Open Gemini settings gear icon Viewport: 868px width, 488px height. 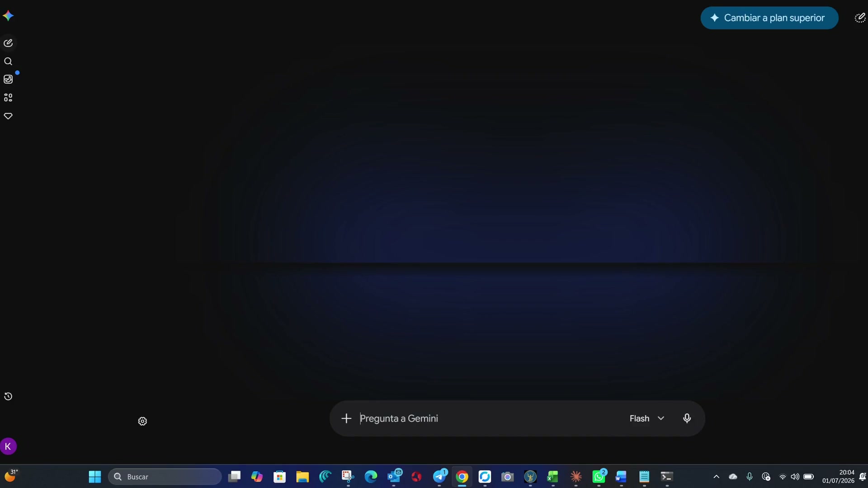[x=142, y=421]
